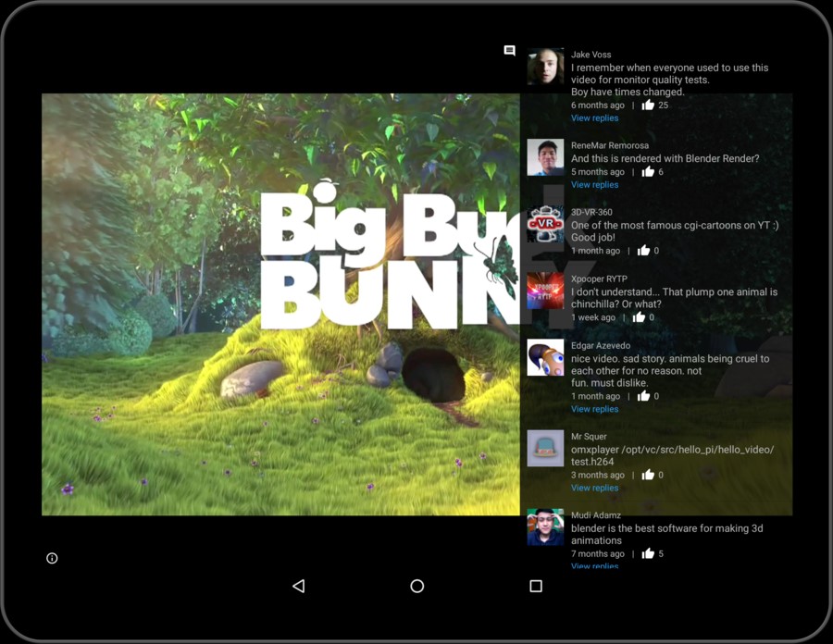Like Edgar Azevedo's comment
The image size is (833, 644).
click(x=643, y=395)
